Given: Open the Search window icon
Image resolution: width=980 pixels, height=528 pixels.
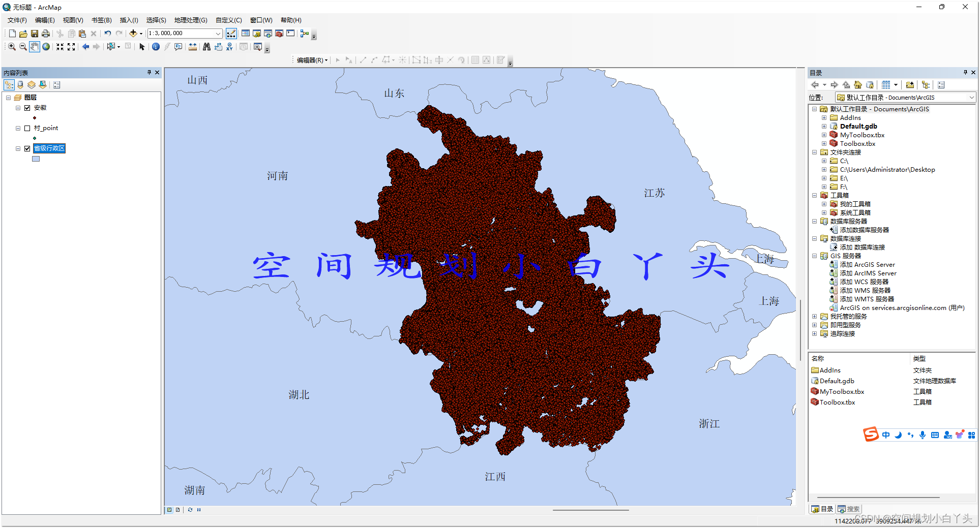Looking at the screenshot, I should [x=268, y=34].
